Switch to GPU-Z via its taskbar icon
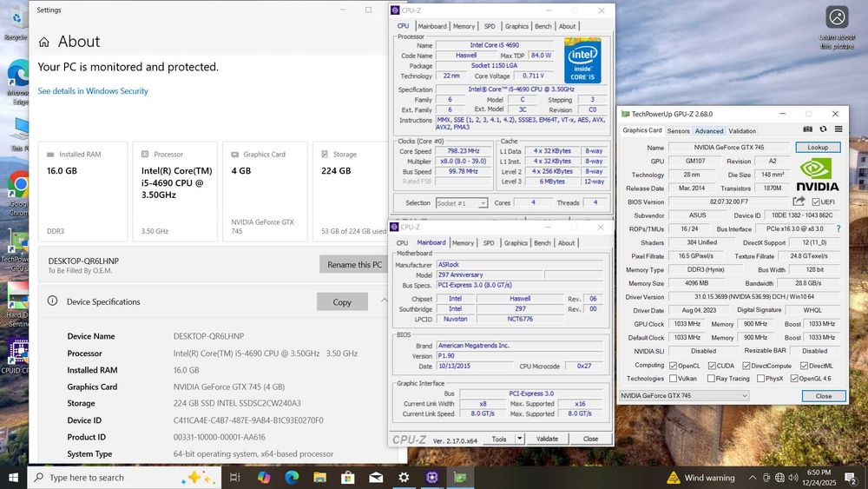The height and width of the screenshot is (489, 868). (461, 478)
